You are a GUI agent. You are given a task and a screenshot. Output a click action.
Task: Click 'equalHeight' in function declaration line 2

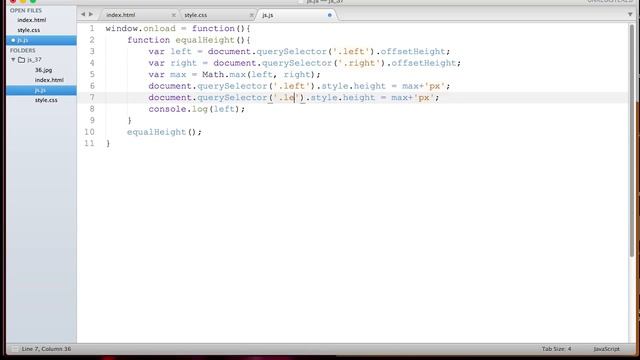205,40
